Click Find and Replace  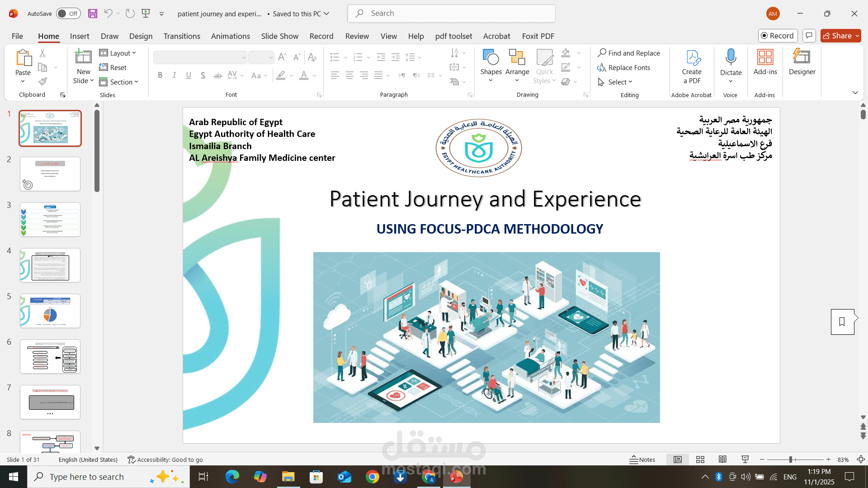click(x=628, y=53)
